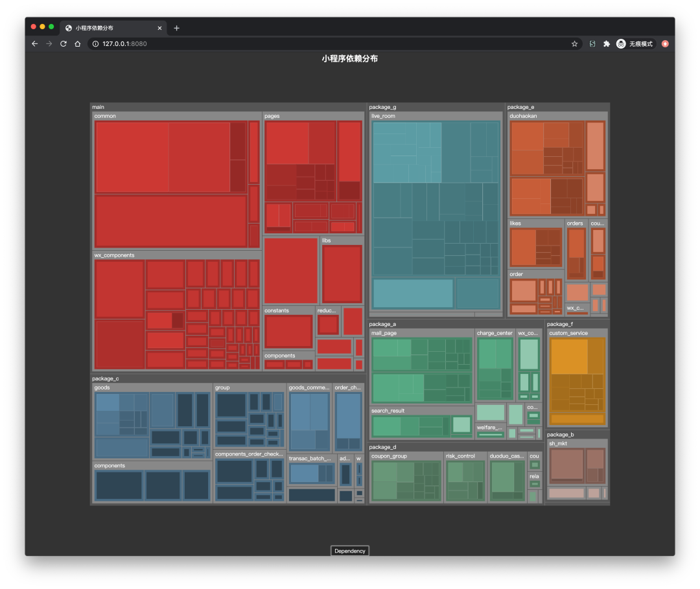This screenshot has width=700, height=589.
Task: Reload the page with the refresh icon
Action: [64, 44]
